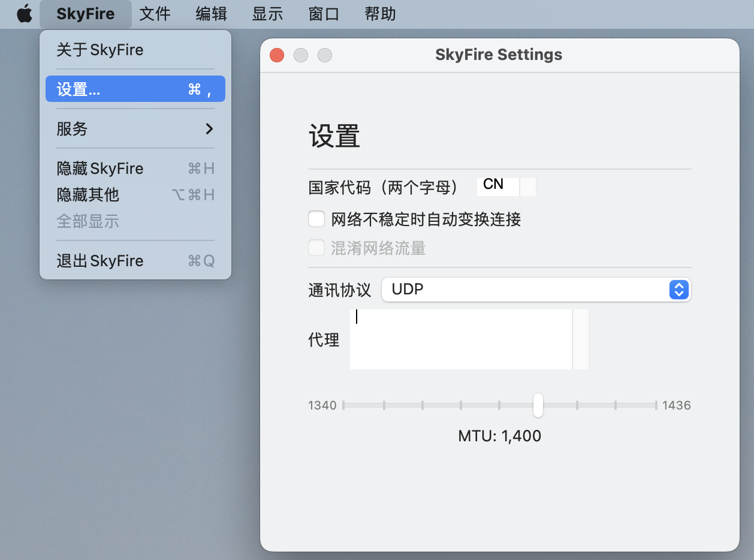Click inside the 代理 text area

coord(461,339)
